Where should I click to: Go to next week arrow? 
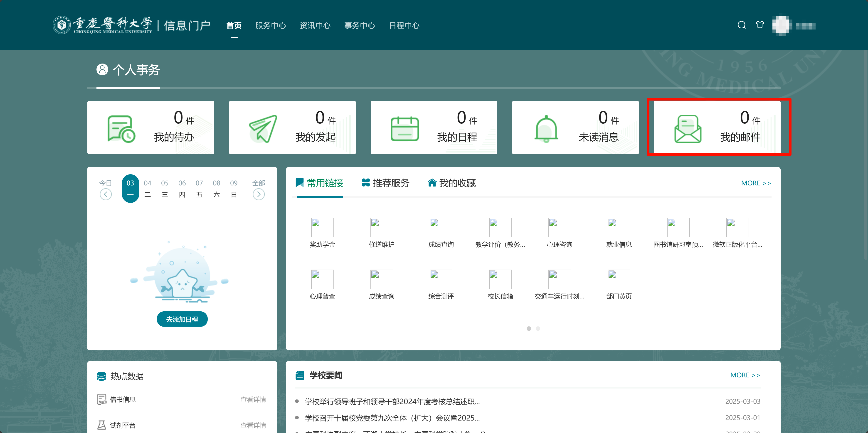(259, 194)
